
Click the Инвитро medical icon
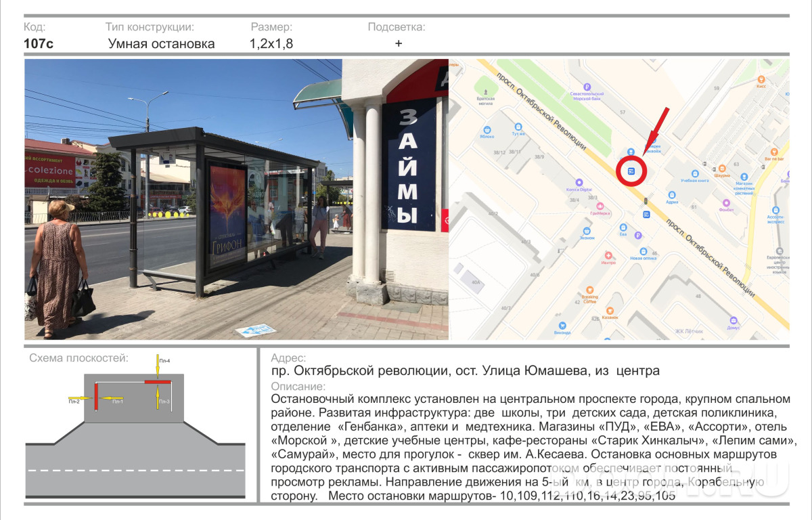tap(608, 255)
